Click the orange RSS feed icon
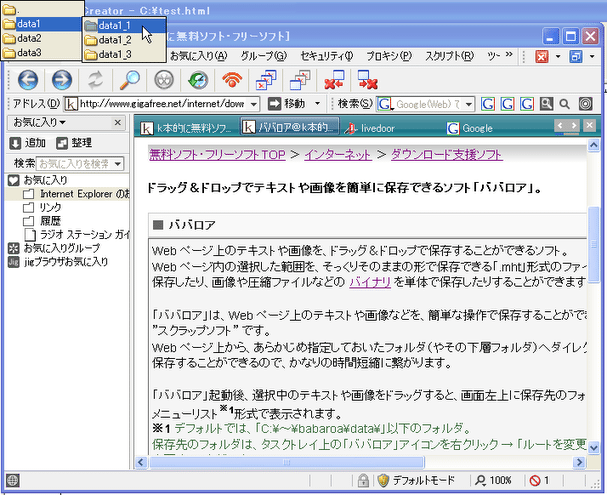 232,80
